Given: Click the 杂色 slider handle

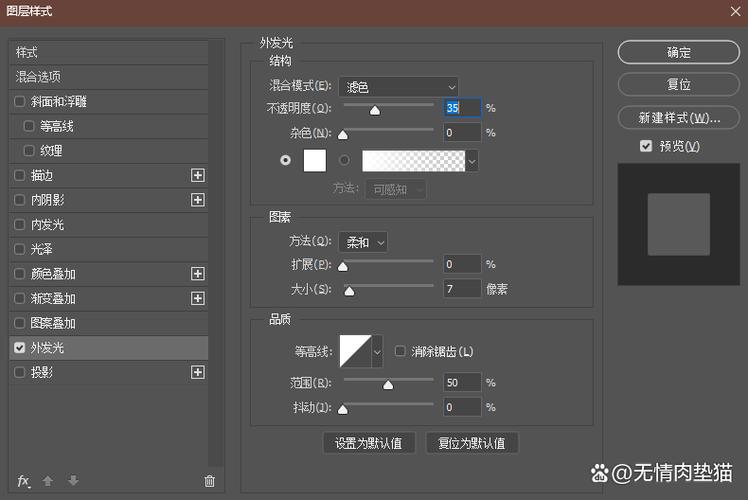Looking at the screenshot, I should point(343,135).
